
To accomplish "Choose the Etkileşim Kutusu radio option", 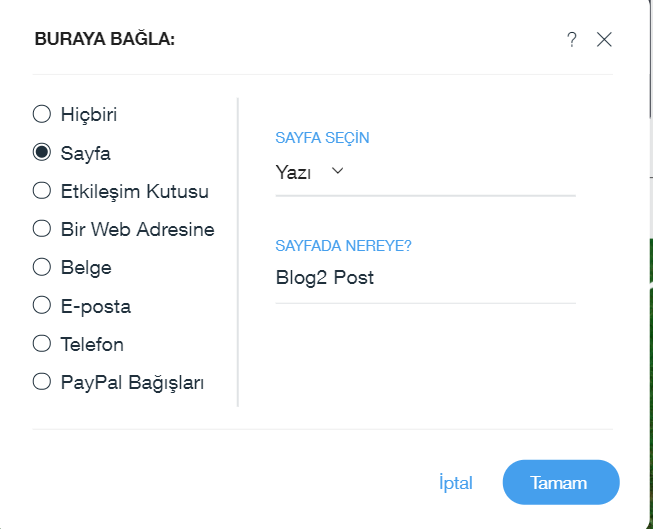I will point(42,191).
